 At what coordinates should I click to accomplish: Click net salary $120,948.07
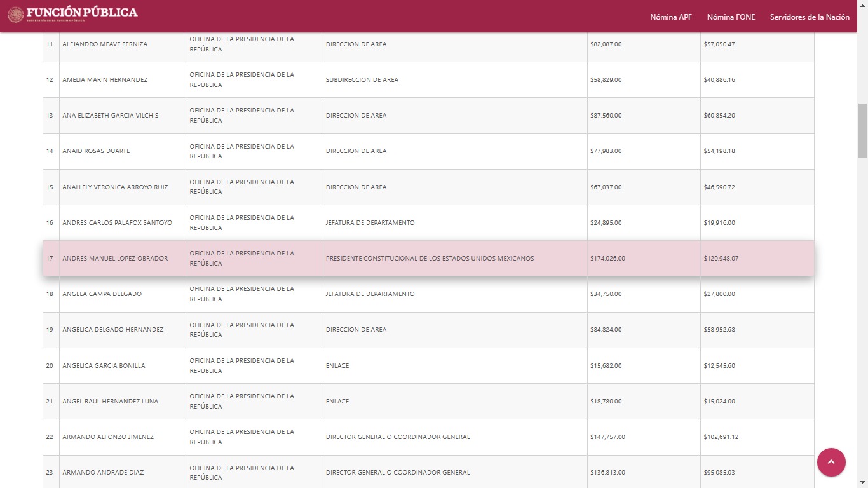(x=721, y=259)
